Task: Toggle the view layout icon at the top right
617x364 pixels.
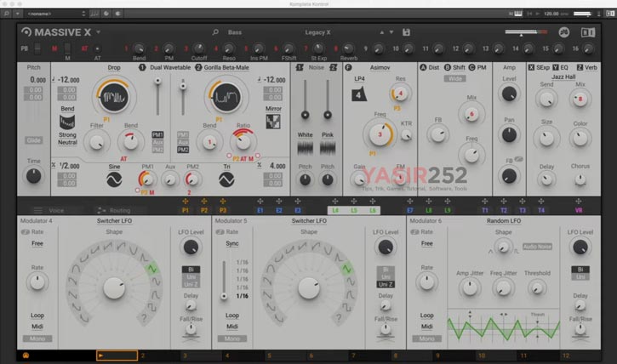Action: (588, 32)
